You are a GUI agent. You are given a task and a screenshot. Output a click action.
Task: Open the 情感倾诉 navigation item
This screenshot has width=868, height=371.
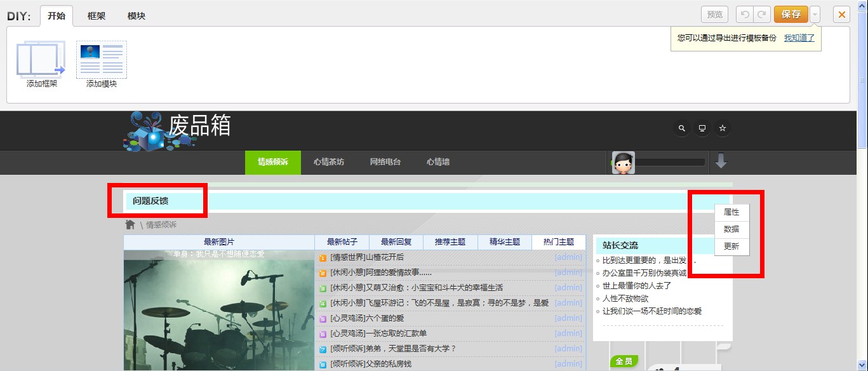click(x=273, y=162)
